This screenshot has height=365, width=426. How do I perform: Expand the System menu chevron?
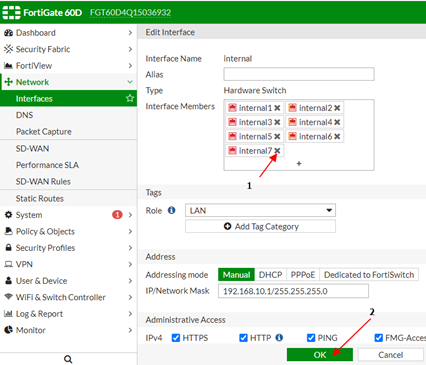pyautogui.click(x=130, y=215)
